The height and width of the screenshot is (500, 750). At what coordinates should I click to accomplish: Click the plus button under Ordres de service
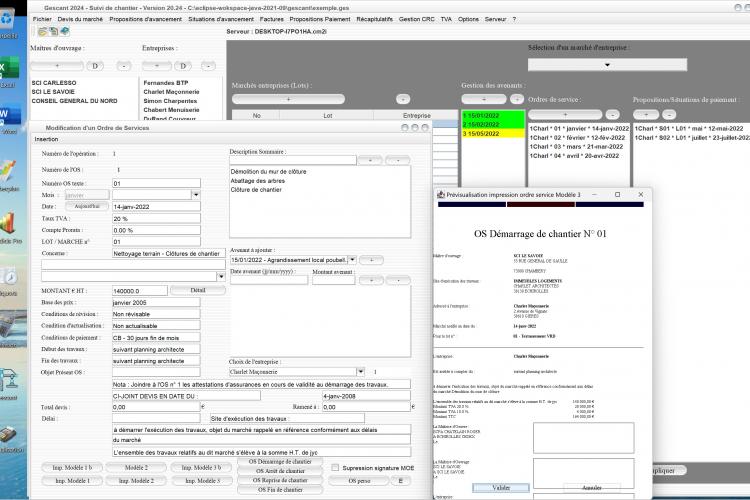click(x=565, y=115)
